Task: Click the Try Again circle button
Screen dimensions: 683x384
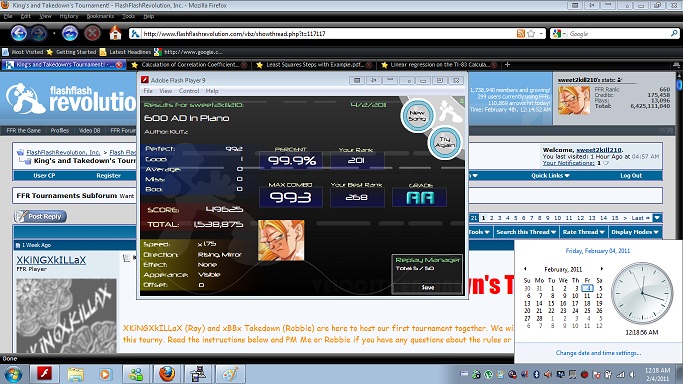Action: point(445,142)
